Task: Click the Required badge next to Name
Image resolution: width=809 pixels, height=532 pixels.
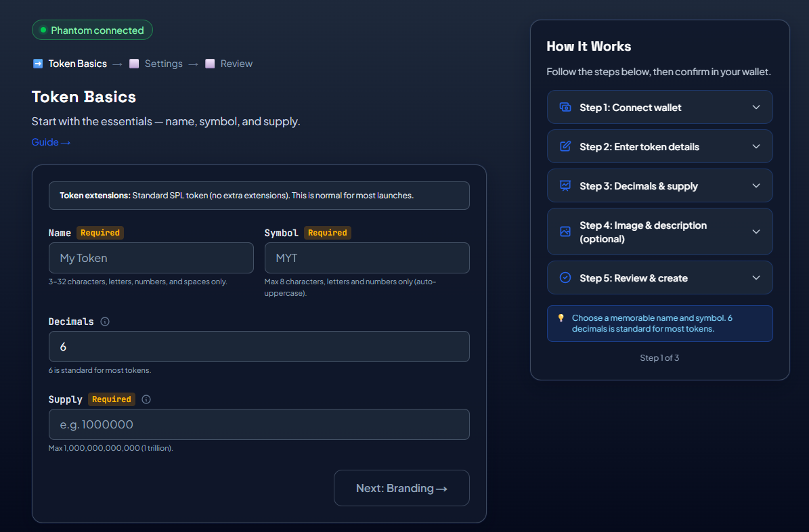Action: [100, 232]
